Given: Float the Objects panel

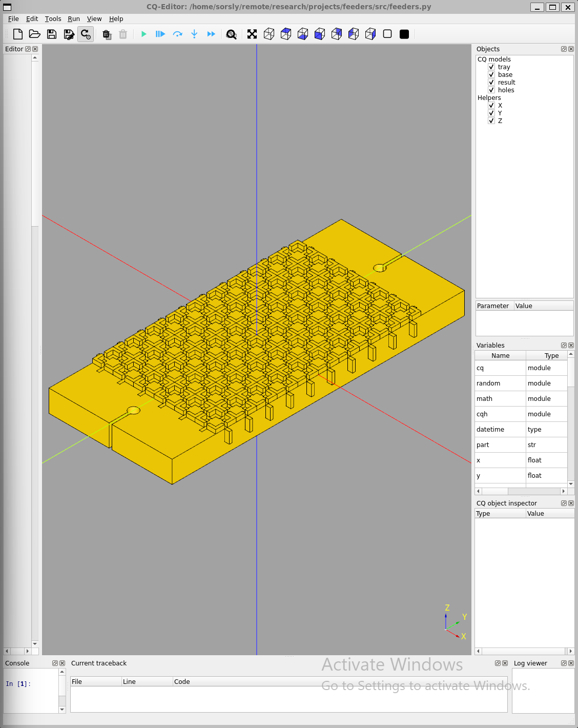Looking at the screenshot, I should click(564, 49).
